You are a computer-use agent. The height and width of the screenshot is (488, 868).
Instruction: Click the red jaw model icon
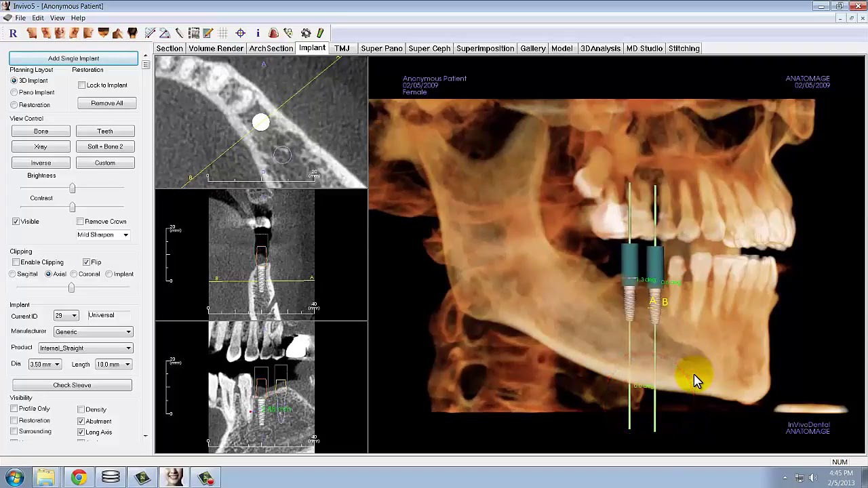(273, 33)
